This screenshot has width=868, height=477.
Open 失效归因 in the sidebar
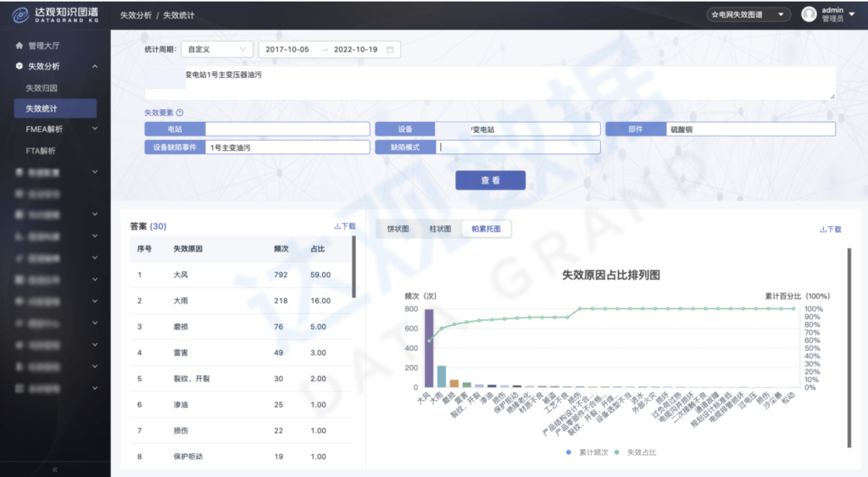[x=42, y=87]
